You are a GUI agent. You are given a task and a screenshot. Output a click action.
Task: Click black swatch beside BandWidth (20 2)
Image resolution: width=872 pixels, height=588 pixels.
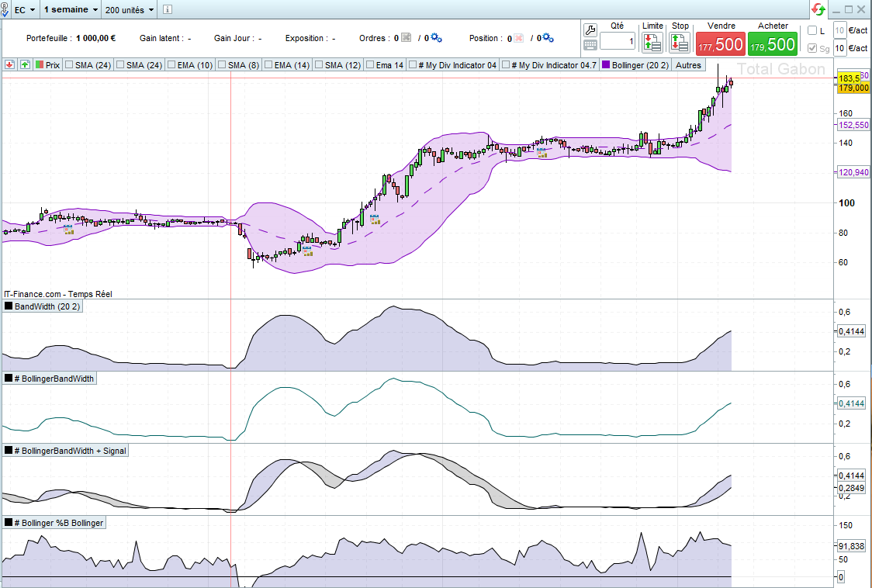(x=9, y=306)
